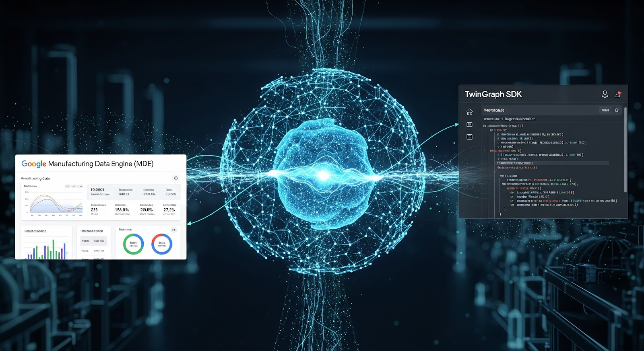Click the refresh icon at the MDE dashboard's top right

tap(176, 178)
